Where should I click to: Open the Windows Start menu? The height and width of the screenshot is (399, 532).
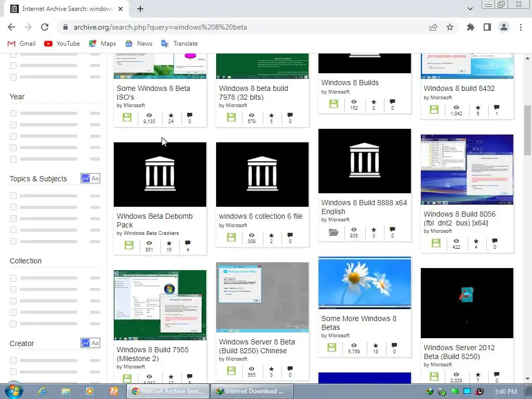[x=14, y=391]
